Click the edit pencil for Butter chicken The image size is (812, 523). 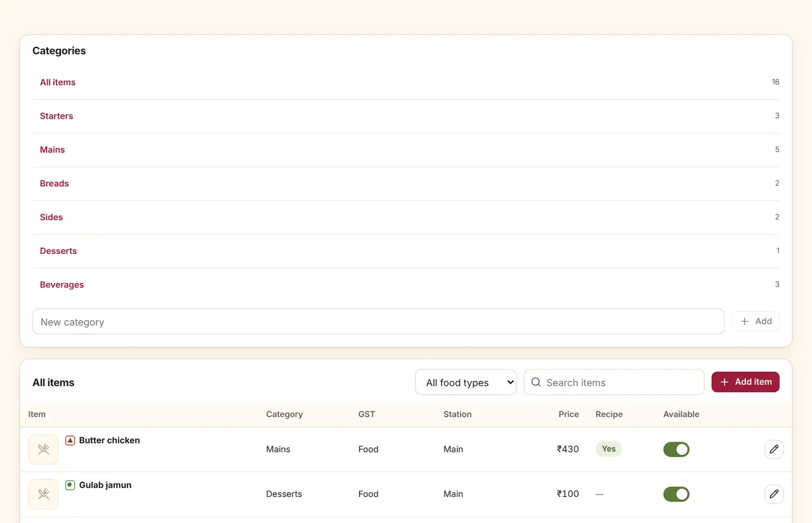point(774,449)
